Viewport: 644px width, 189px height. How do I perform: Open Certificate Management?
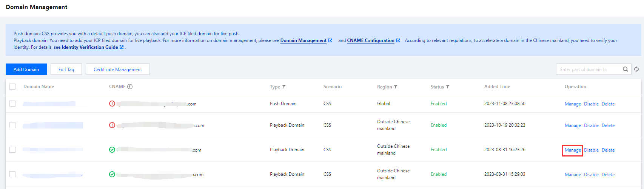click(x=118, y=69)
